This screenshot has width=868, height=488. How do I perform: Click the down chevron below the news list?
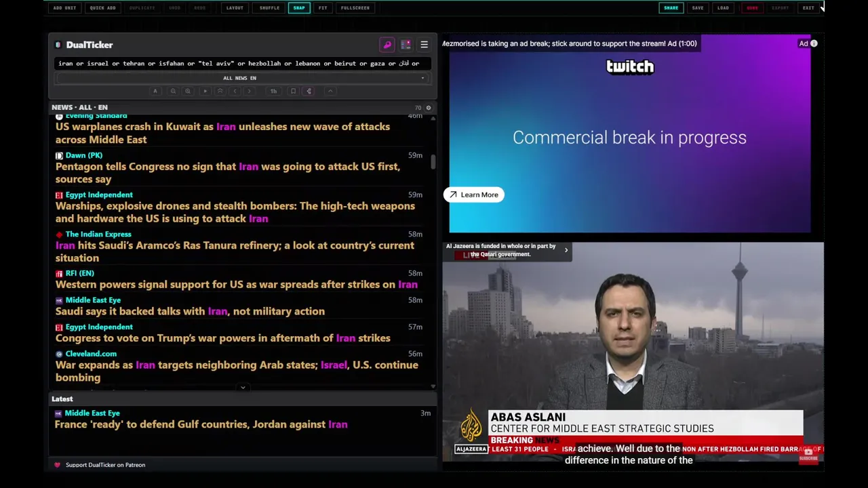243,388
